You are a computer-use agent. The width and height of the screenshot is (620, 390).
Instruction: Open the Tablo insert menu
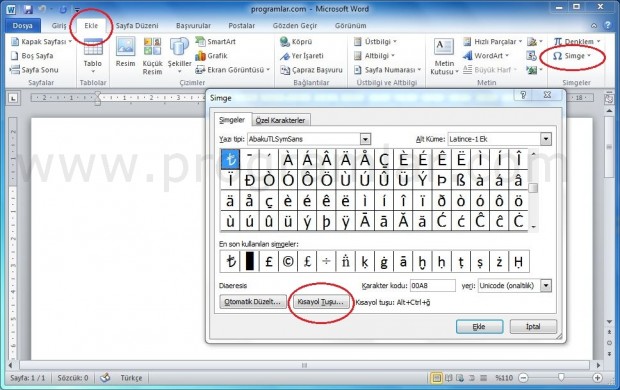click(x=93, y=56)
